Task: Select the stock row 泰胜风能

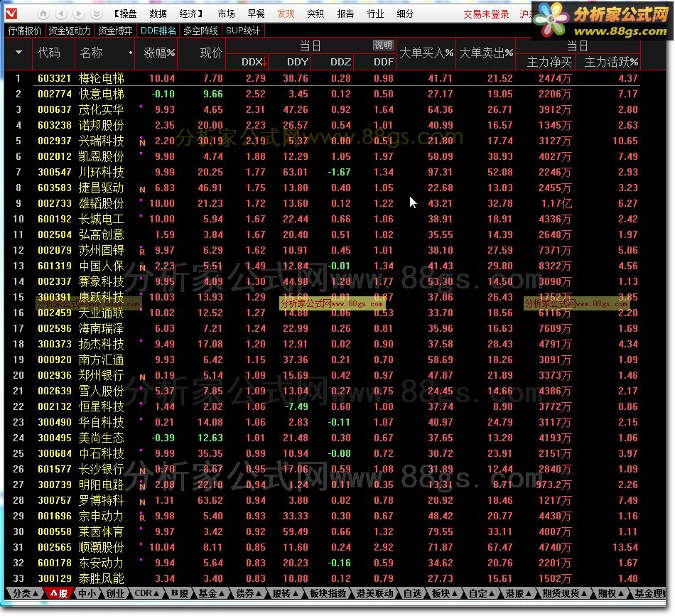Action: (322, 578)
